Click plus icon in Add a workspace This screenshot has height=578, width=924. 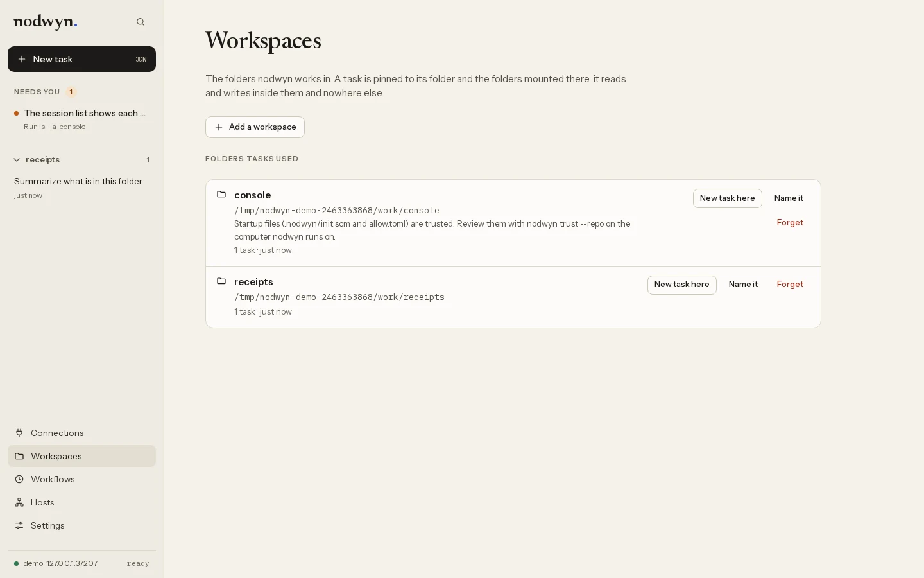[x=219, y=127]
